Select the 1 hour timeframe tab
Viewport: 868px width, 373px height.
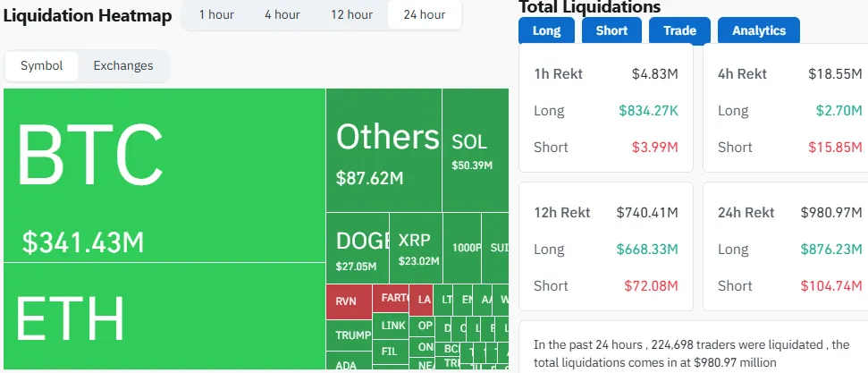(217, 15)
